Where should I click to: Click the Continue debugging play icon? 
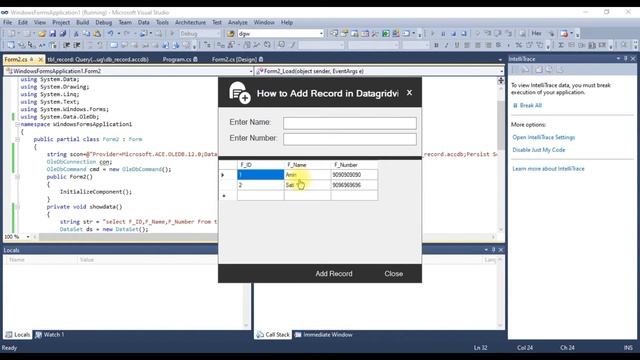432,33
